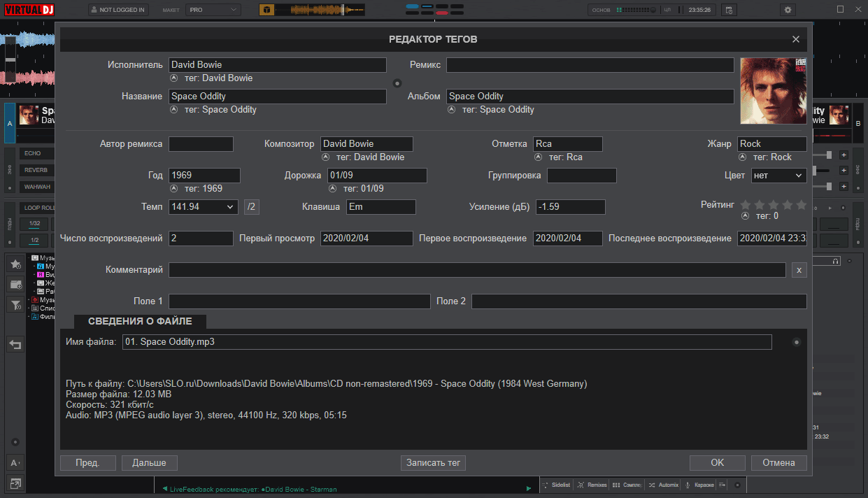The image size is (868, 498).
Task: Open the favorites star icon in the browser sidebar
Action: (x=15, y=264)
